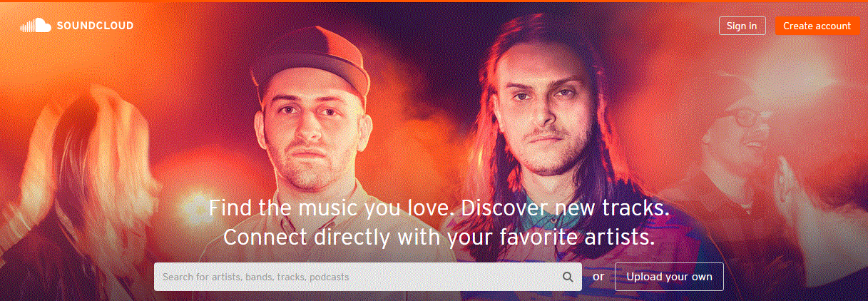Click the "Discover new tracks." headline text

click(x=566, y=209)
